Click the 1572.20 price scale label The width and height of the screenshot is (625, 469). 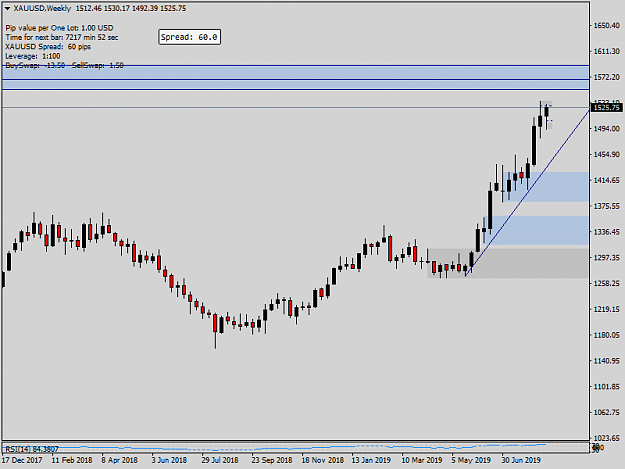[607, 77]
